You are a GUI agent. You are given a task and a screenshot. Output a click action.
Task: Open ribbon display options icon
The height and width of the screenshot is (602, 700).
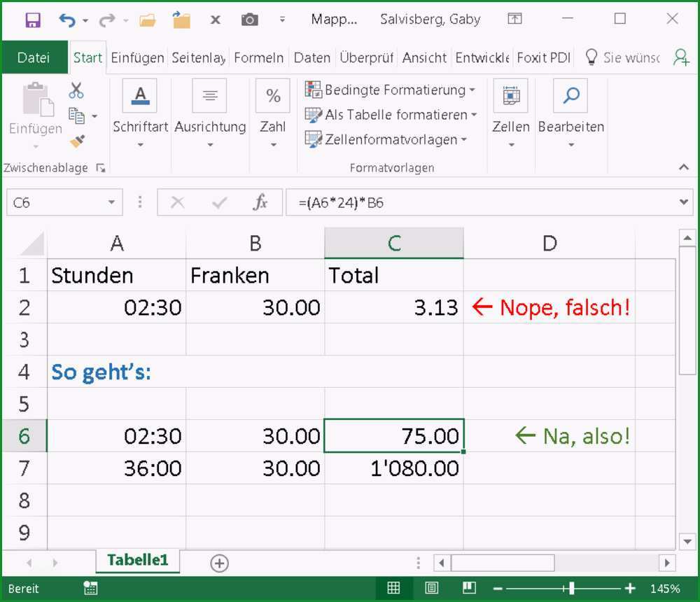pos(514,19)
